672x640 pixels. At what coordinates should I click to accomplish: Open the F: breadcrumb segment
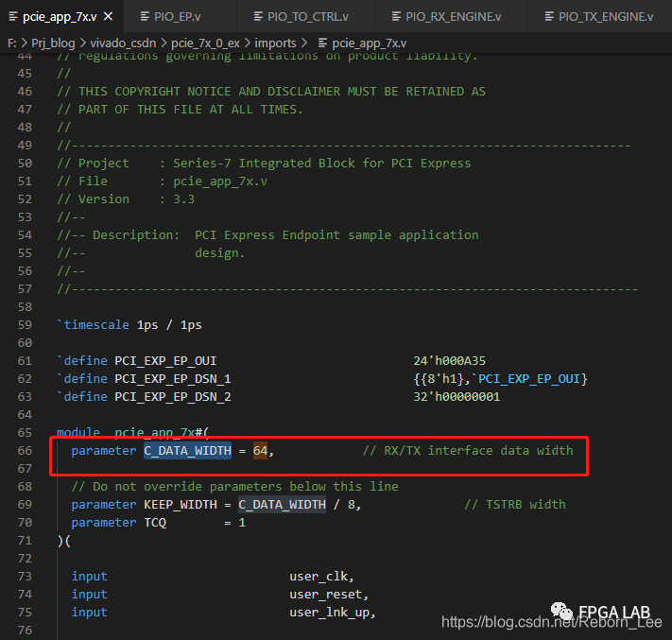(12, 43)
